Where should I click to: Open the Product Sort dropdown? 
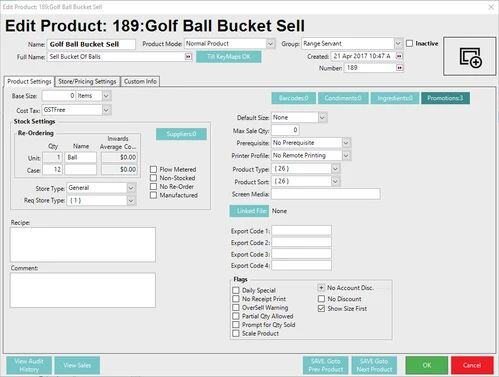335,182
